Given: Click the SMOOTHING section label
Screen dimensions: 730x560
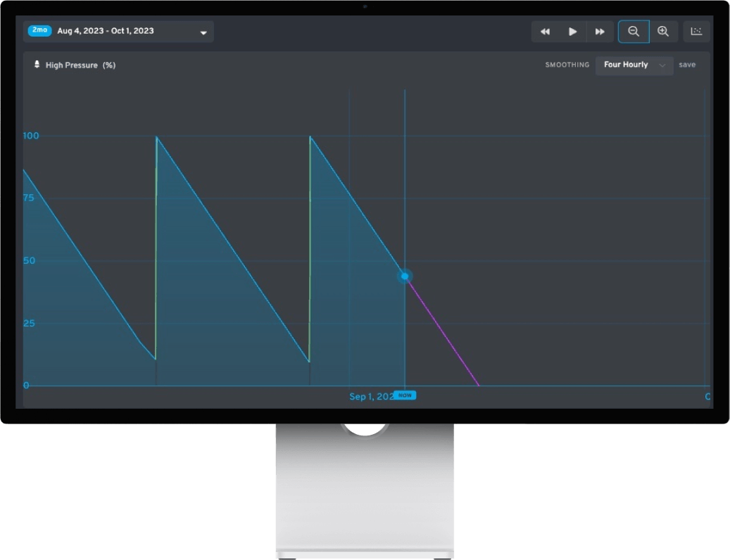Looking at the screenshot, I should tap(567, 65).
